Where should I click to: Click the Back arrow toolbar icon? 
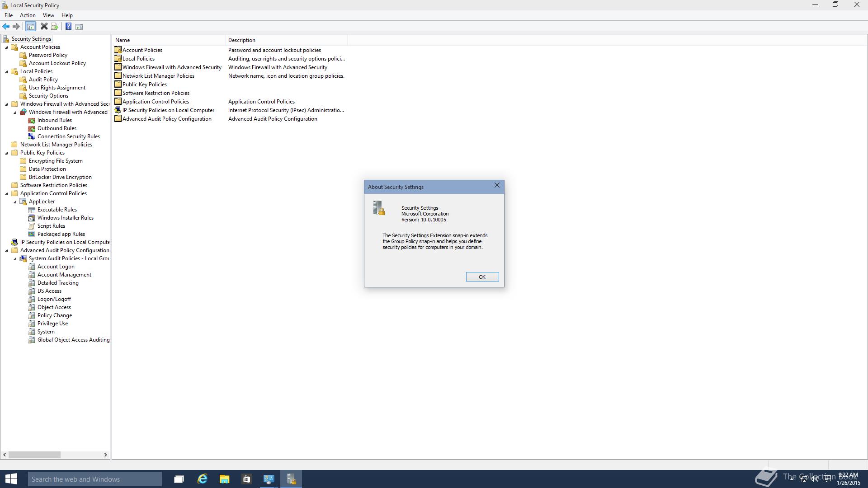6,27
